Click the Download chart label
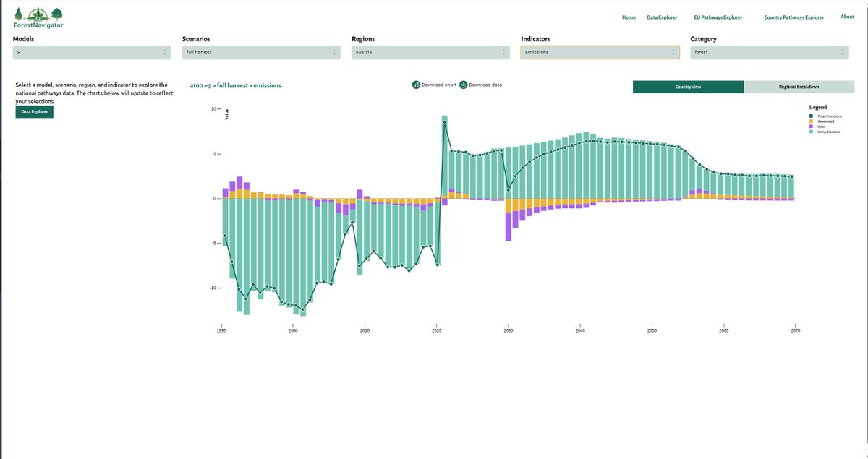The width and height of the screenshot is (868, 459). [439, 85]
